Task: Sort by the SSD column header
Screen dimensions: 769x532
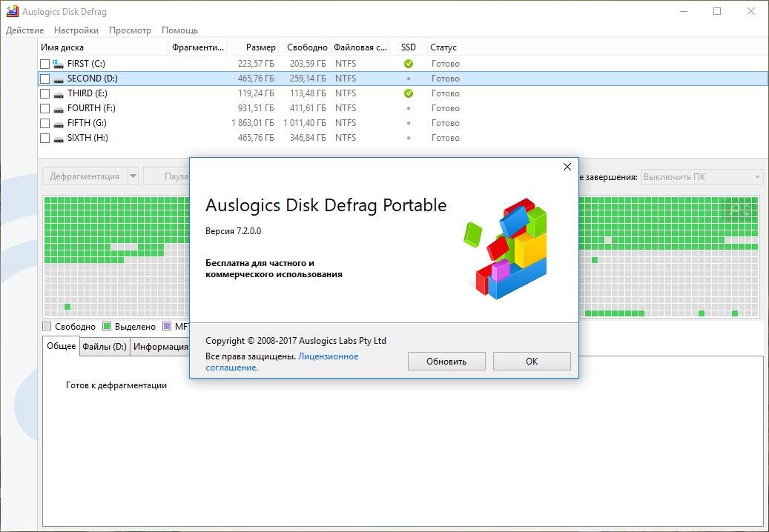Action: pyautogui.click(x=408, y=47)
